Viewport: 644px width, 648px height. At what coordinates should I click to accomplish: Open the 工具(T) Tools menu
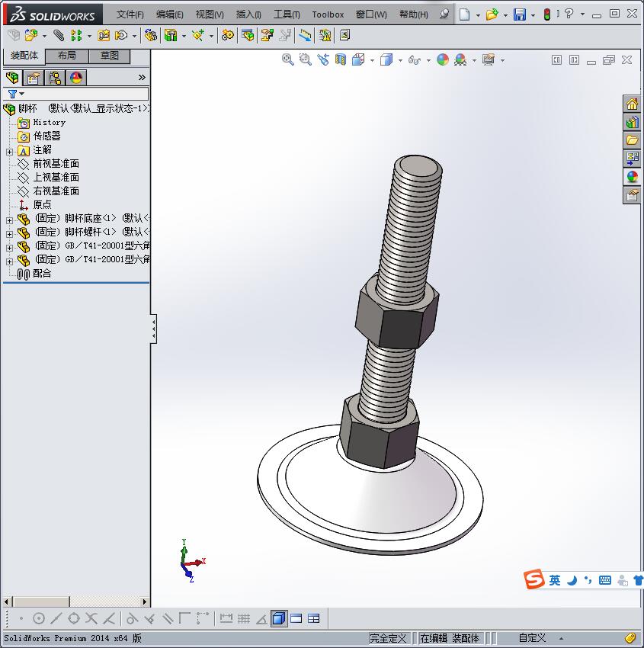(287, 14)
